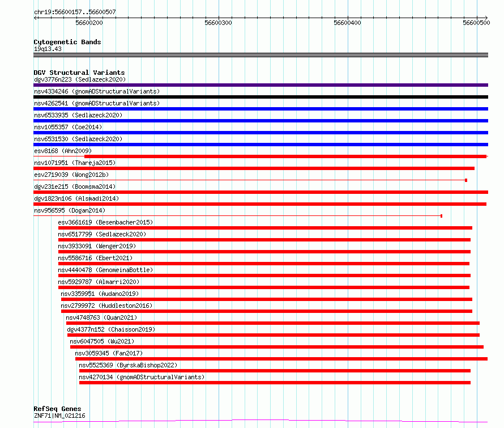504x428 pixels.
Task: Open the ZNF71|NM_021216 gene label
Action: click(x=59, y=416)
